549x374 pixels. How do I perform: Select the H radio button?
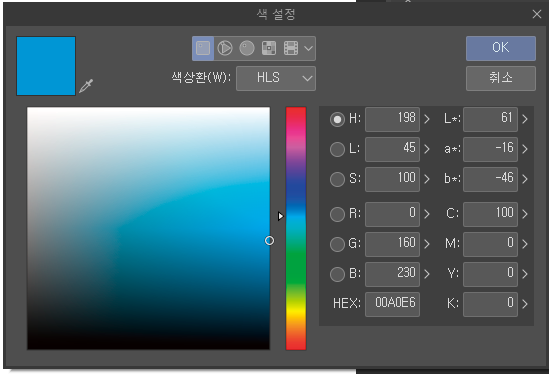[337, 119]
